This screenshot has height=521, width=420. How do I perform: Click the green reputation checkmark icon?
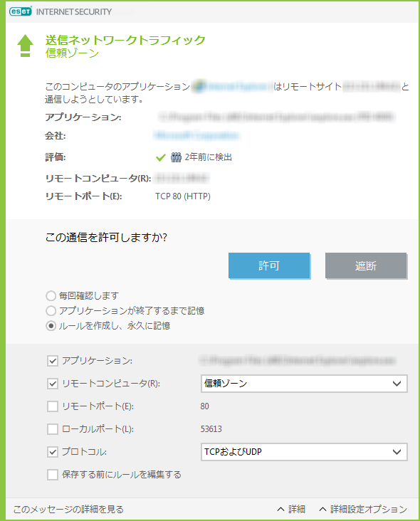click(161, 157)
